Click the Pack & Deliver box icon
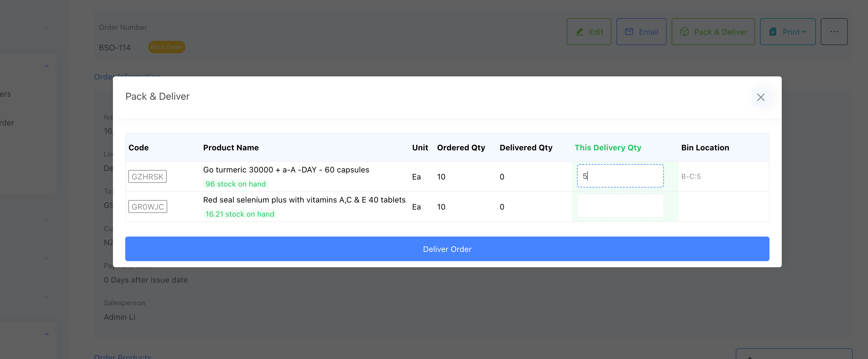This screenshot has height=359, width=868. (x=684, y=32)
